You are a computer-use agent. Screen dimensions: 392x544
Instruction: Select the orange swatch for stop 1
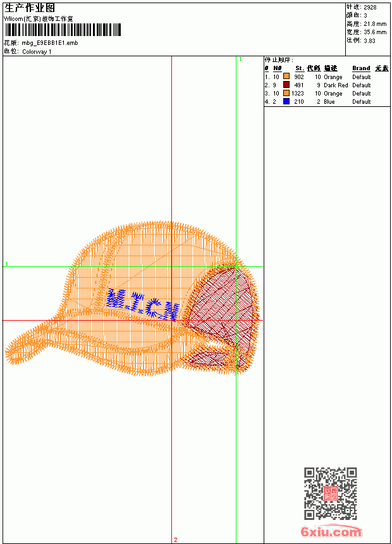[x=286, y=77]
